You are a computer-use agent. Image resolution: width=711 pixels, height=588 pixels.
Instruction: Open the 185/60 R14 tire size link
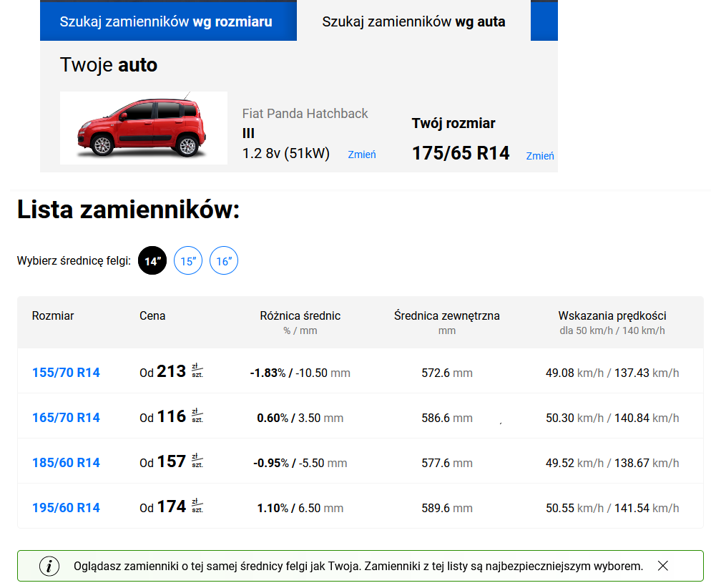[66, 463]
